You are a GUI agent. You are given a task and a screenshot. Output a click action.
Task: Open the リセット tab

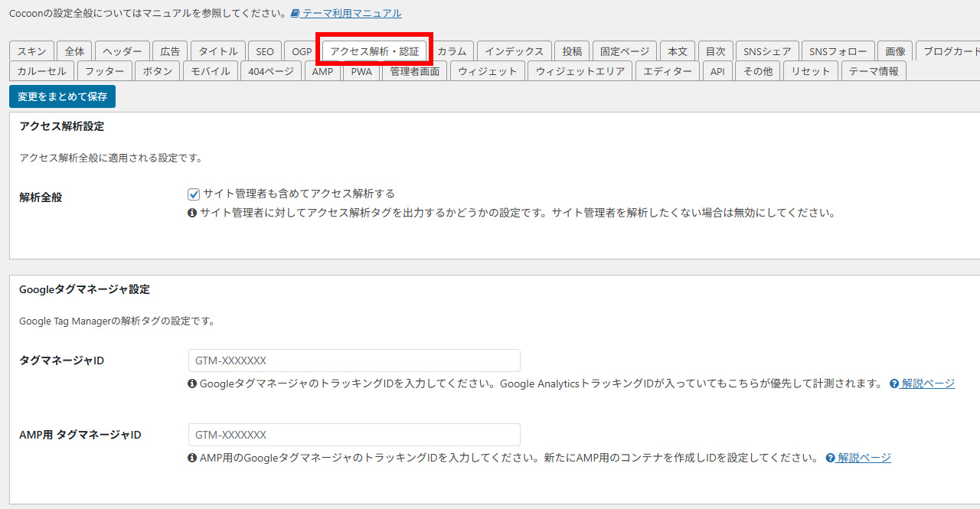point(810,70)
